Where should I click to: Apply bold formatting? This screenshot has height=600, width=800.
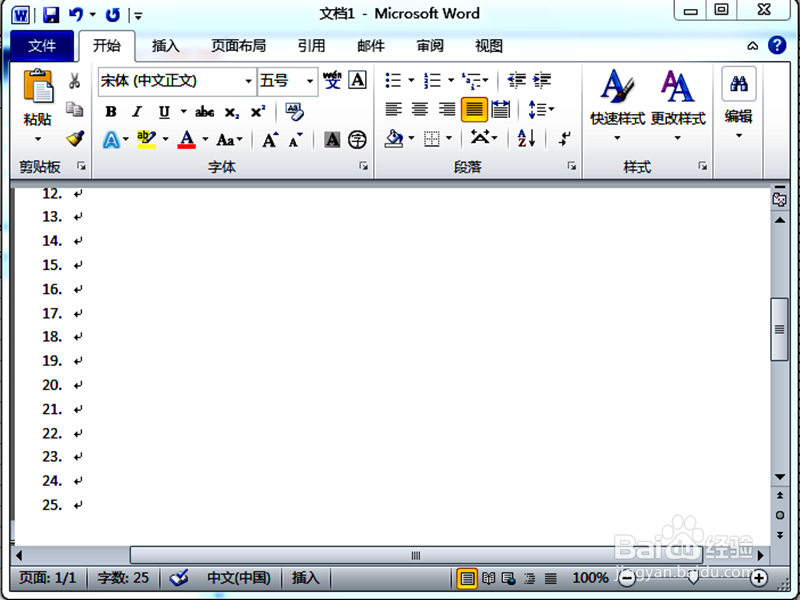[110, 111]
